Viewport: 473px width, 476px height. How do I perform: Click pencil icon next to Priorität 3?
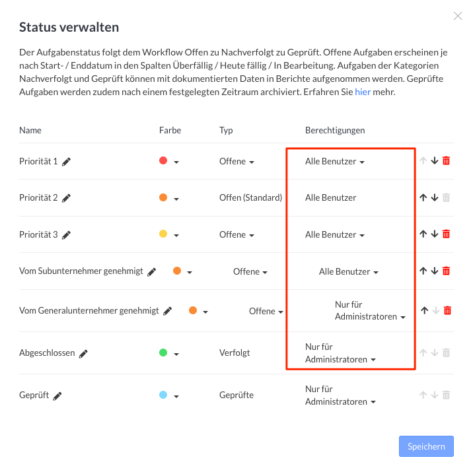tap(66, 235)
